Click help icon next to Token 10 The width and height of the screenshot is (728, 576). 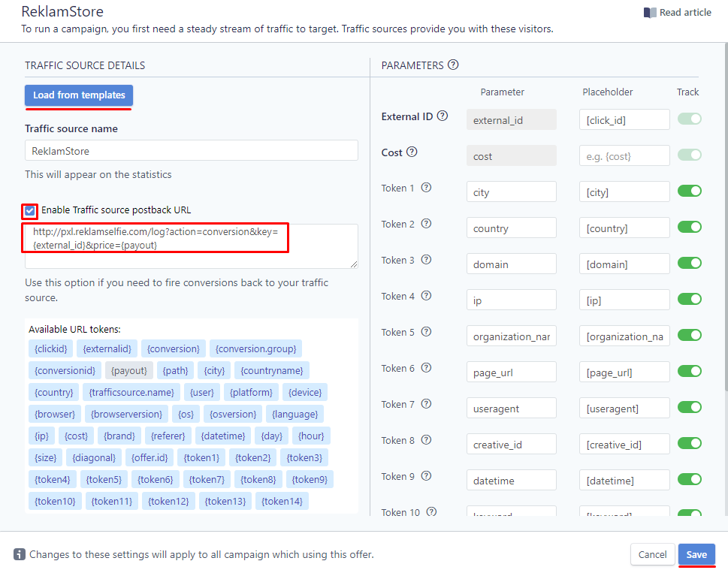coord(431,511)
